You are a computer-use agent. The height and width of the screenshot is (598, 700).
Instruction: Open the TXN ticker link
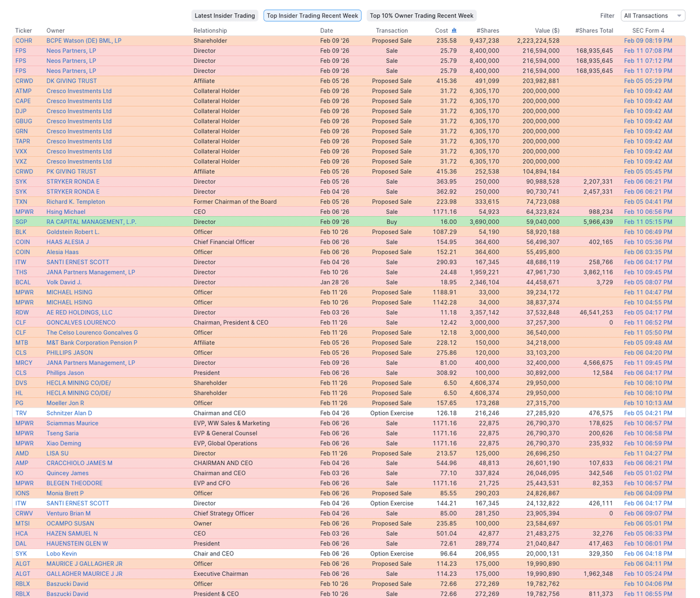21,202
